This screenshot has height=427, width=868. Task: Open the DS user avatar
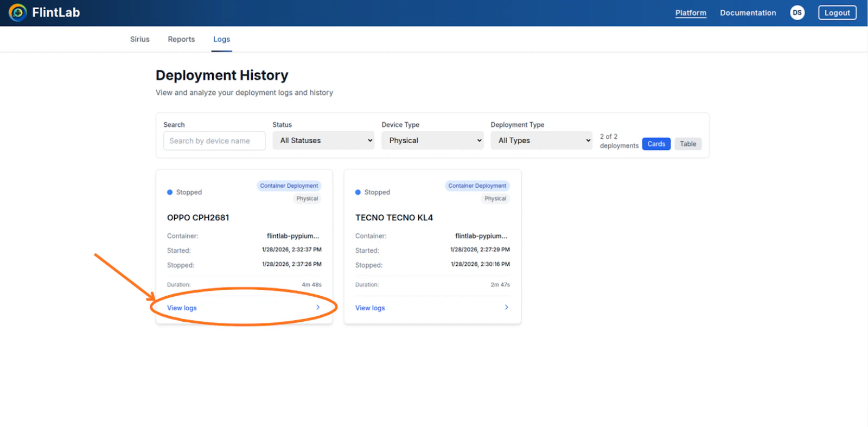point(797,12)
